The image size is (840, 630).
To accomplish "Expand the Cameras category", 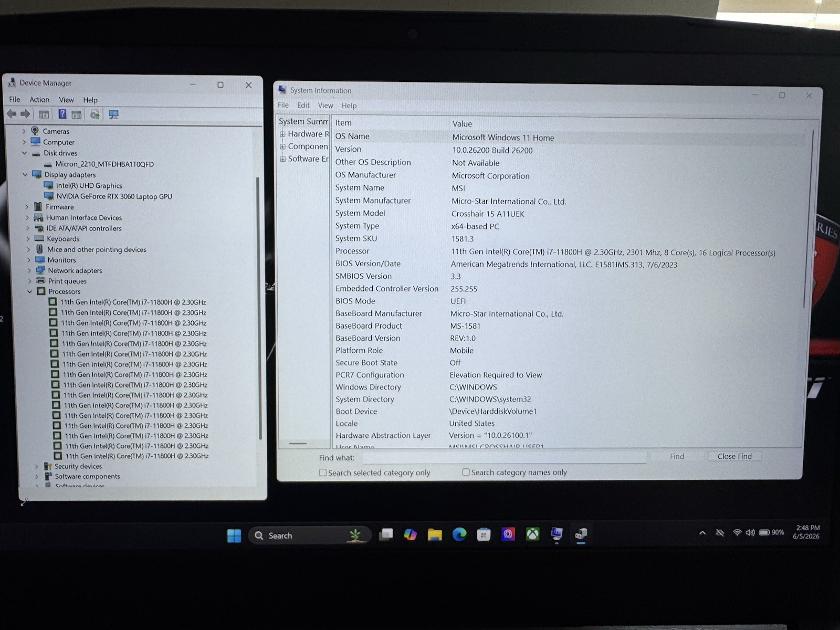I will 24,131.
